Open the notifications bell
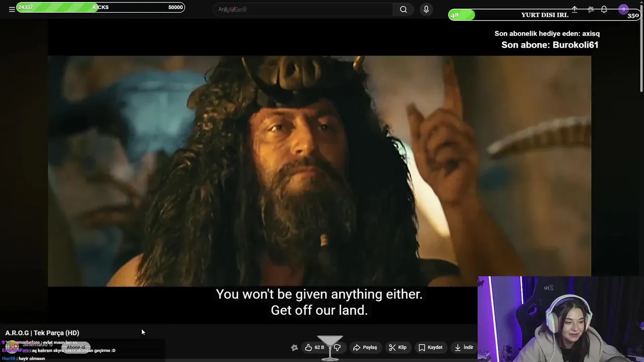 pyautogui.click(x=604, y=9)
